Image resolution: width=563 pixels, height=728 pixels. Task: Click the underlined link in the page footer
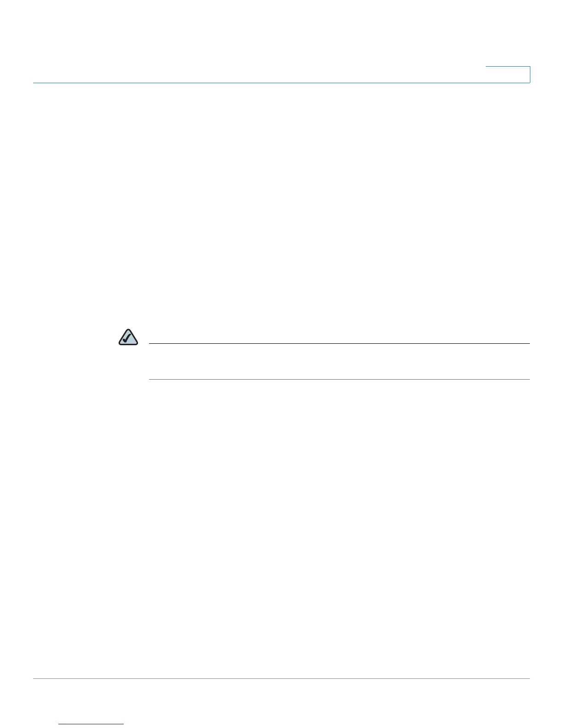click(x=92, y=724)
